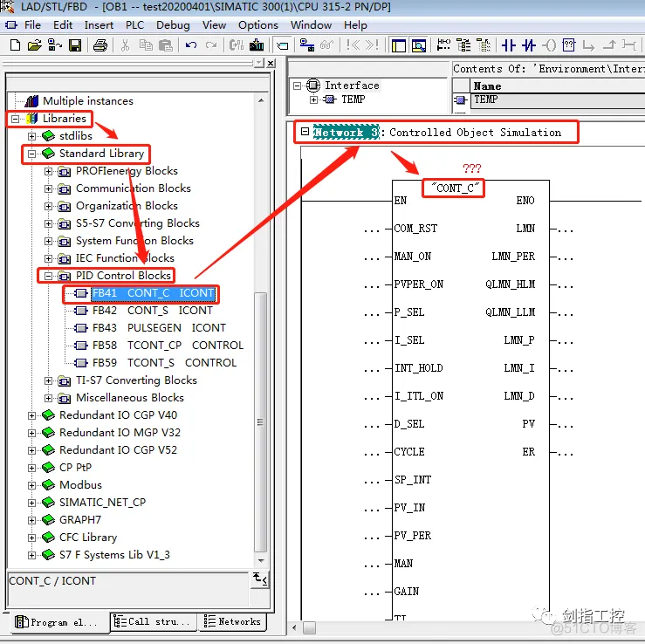The image size is (645, 644).
Task: Click the editor horizontal scroll thumb
Action: click(x=309, y=628)
